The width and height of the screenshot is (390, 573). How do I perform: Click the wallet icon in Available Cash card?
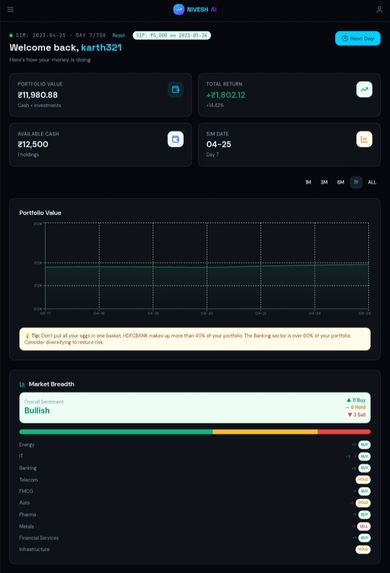[x=175, y=139]
